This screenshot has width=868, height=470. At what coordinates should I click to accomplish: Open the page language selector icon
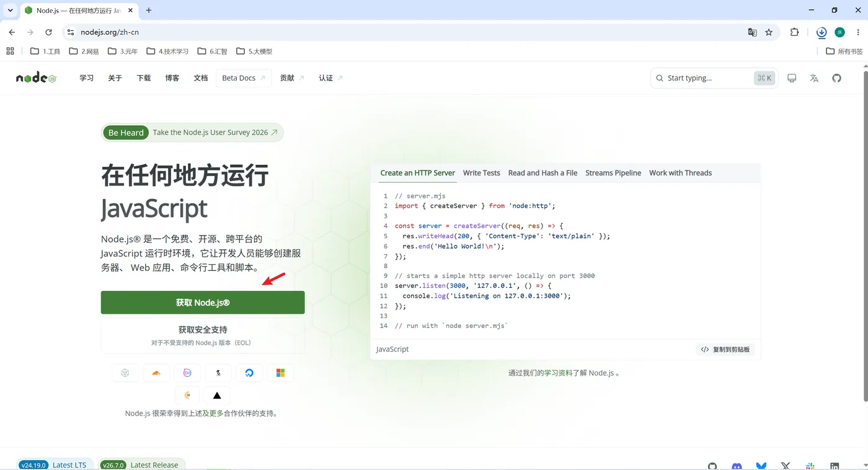coord(814,78)
